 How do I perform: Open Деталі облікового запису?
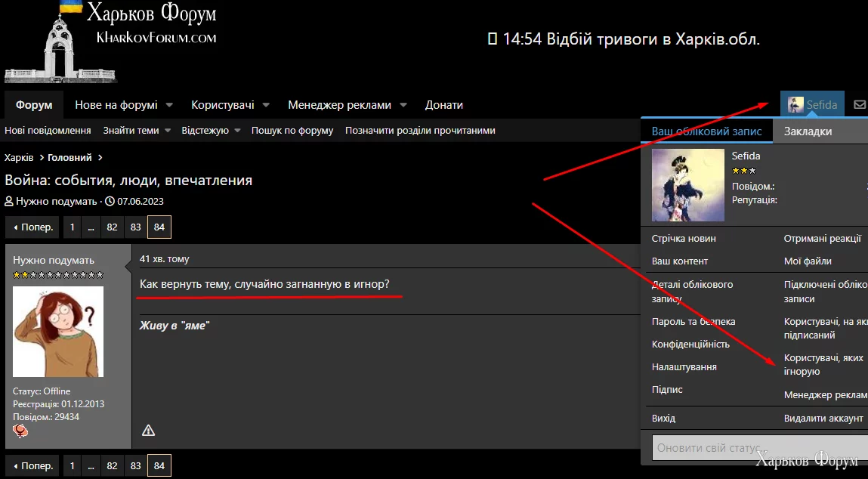(692, 292)
